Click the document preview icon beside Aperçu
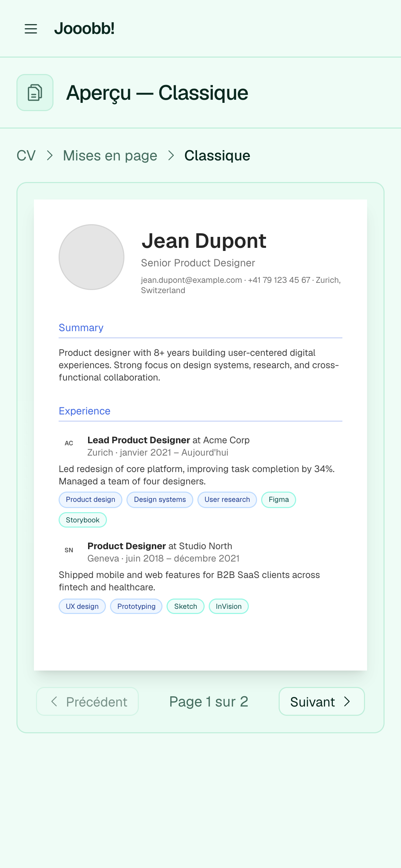The width and height of the screenshot is (401, 868). click(x=35, y=93)
